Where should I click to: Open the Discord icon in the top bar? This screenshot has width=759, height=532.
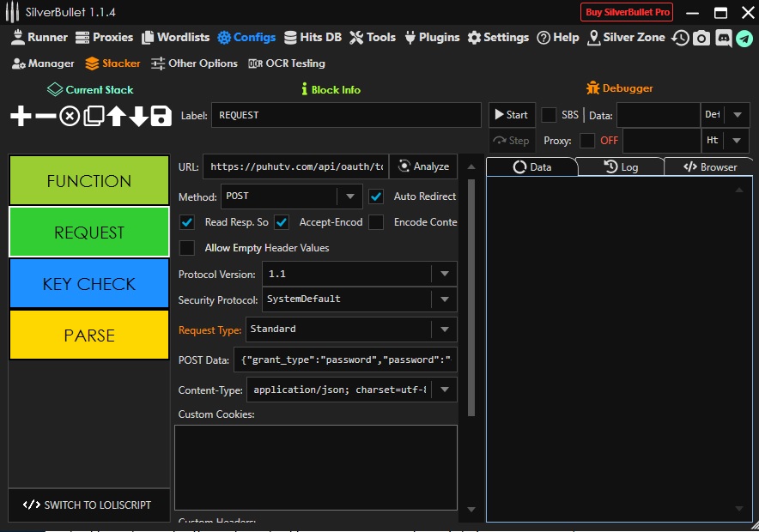(x=723, y=38)
